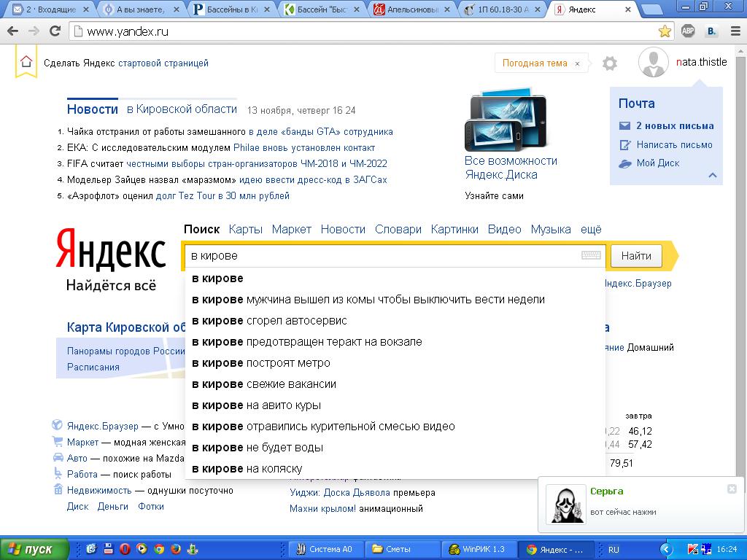Switch to Система А0 taskbar window
Screen dimensions: 747x560
[x=326, y=549]
